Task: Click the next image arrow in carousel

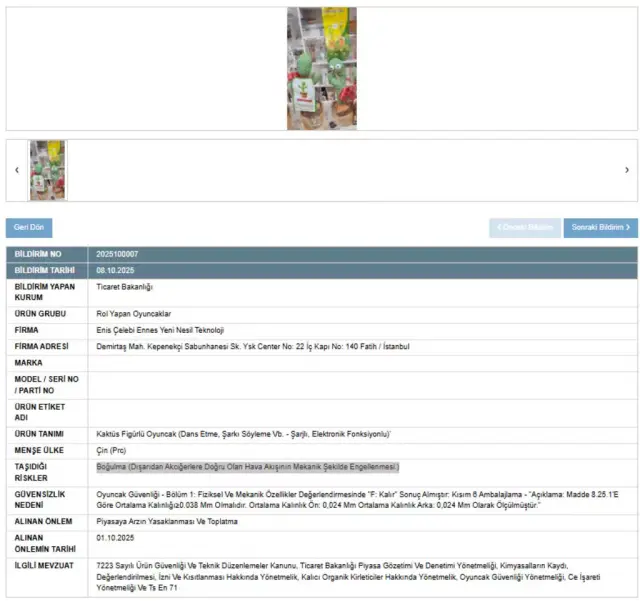Action: click(x=626, y=170)
